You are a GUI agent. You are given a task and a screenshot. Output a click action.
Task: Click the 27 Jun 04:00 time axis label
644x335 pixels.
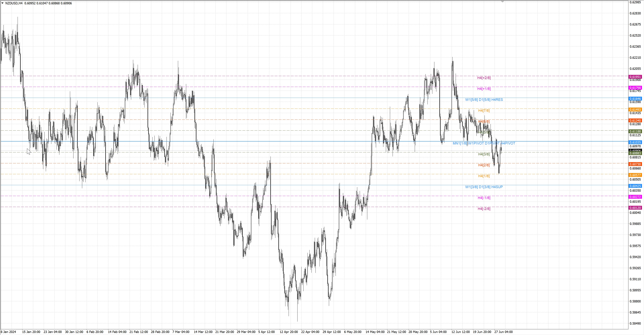click(503, 332)
